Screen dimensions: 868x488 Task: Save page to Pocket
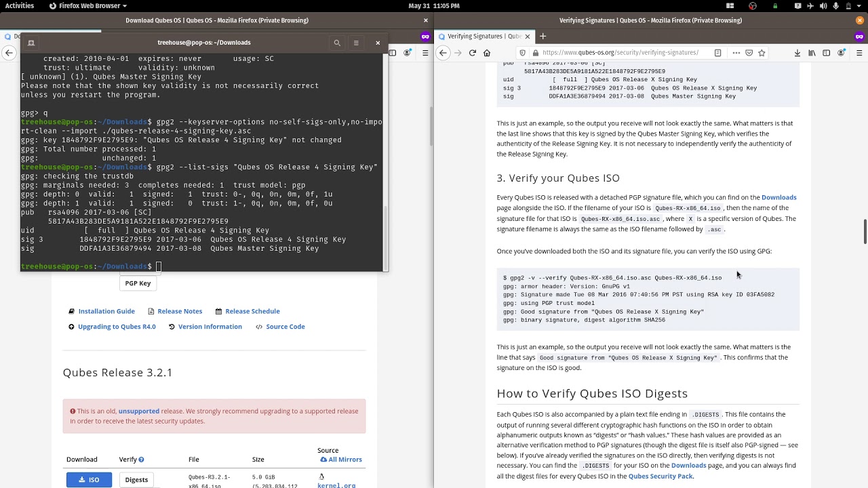coord(749,53)
